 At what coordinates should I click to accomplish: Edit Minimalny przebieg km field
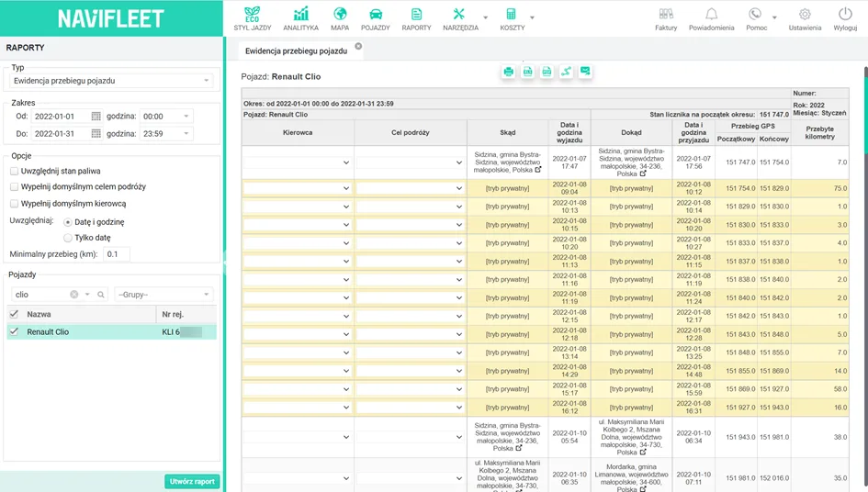116,254
